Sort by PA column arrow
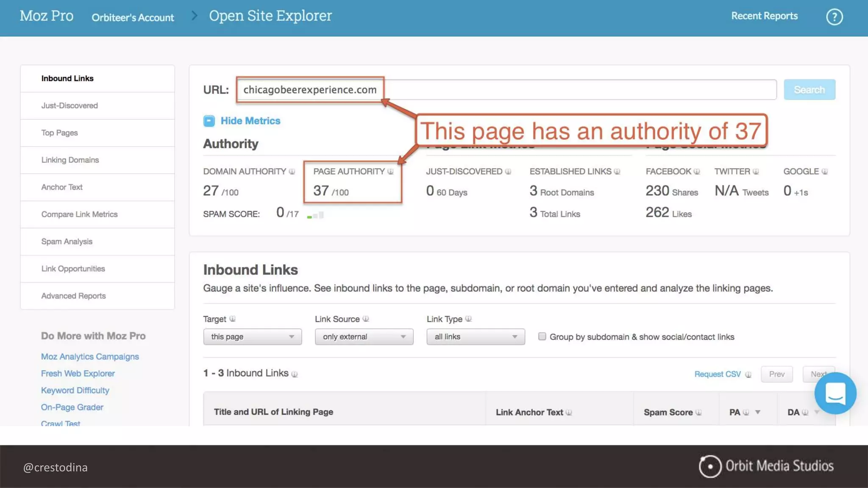 point(758,412)
